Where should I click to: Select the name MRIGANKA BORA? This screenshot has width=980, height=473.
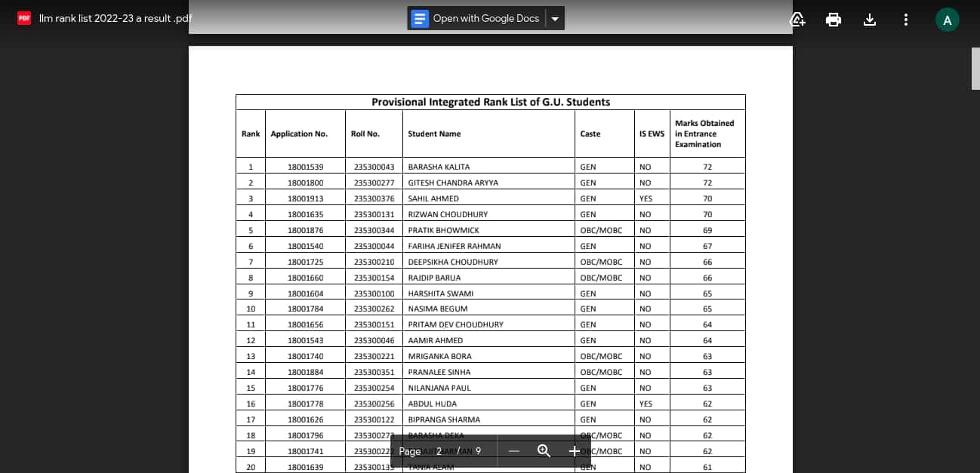[x=439, y=356]
